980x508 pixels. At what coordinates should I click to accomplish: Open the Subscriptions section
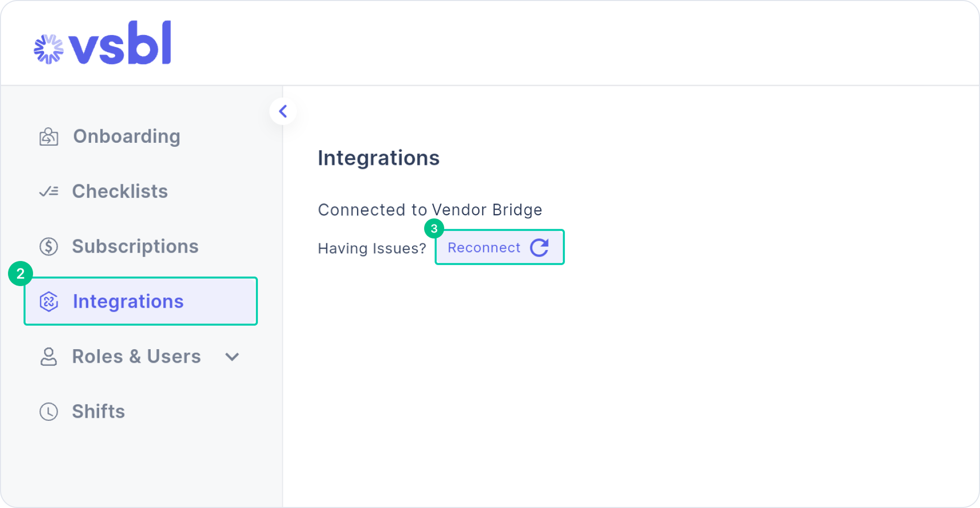pyautogui.click(x=135, y=246)
